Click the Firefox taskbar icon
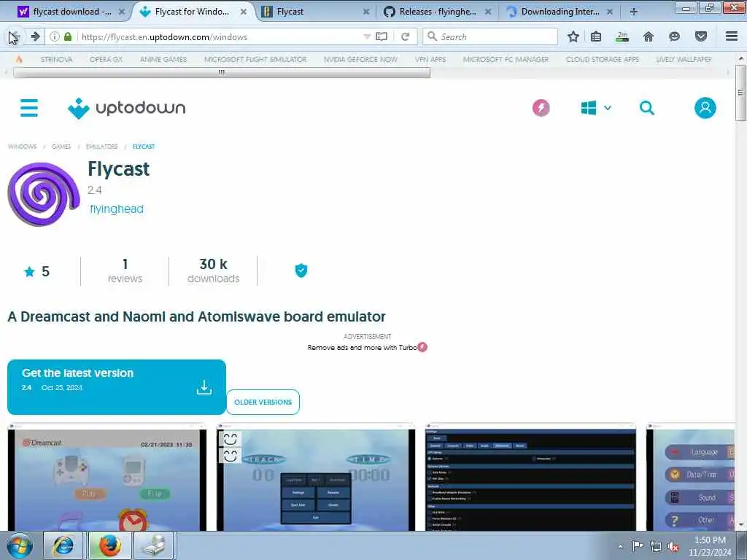The width and height of the screenshot is (747, 560). [x=109, y=545]
